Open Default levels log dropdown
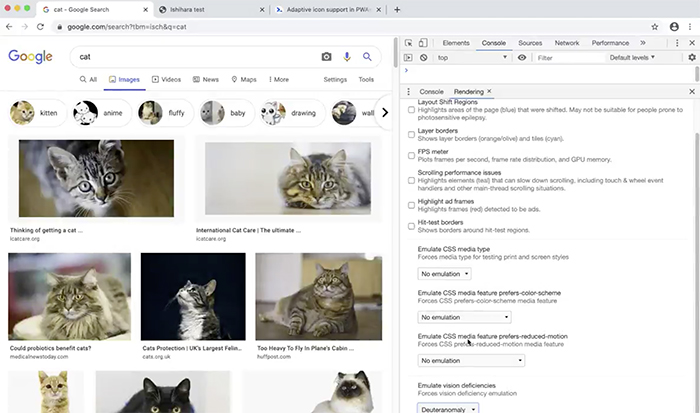Image resolution: width=700 pixels, height=413 pixels. pyautogui.click(x=632, y=58)
